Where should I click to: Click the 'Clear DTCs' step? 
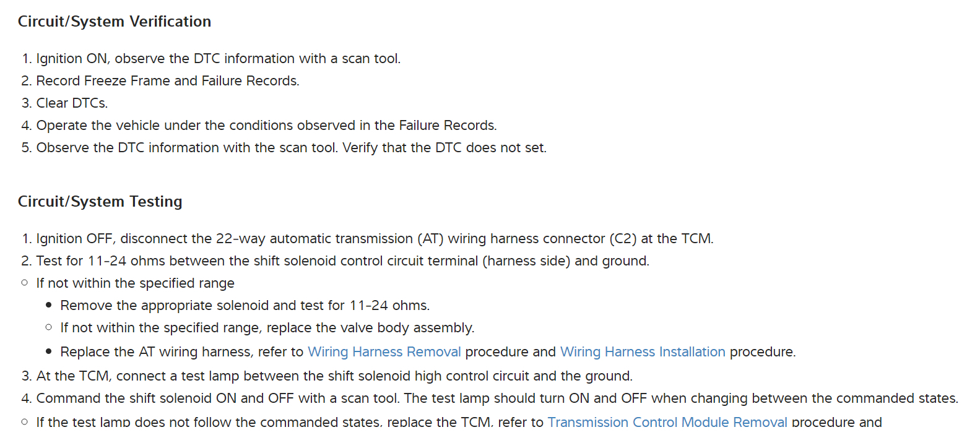(x=72, y=103)
